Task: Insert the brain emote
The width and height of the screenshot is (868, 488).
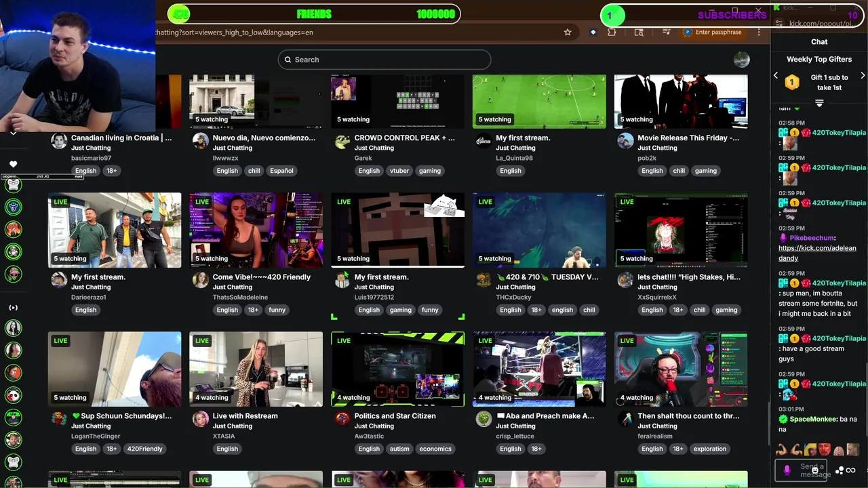Action: 838,449
